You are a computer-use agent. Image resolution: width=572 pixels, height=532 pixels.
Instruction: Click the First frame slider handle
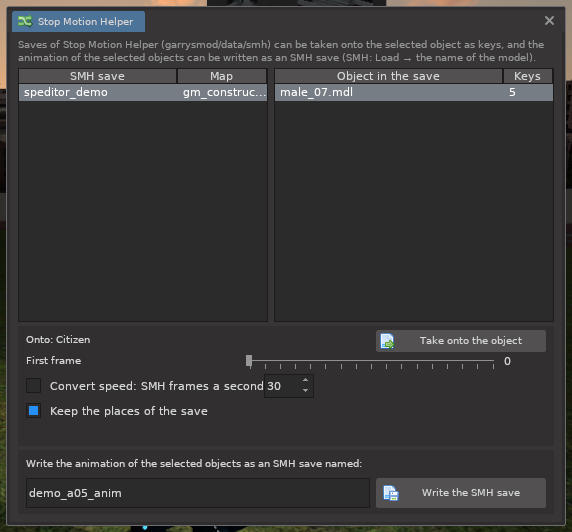[x=249, y=361]
